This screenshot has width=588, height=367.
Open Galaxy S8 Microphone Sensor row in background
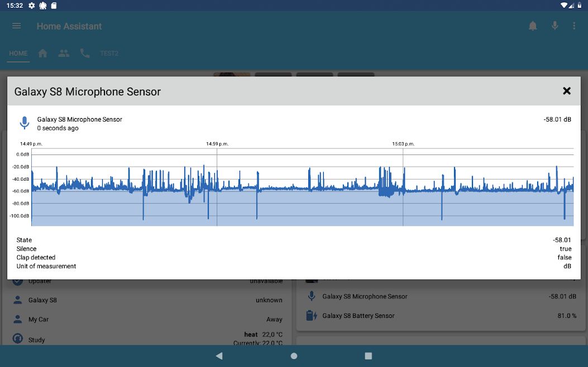point(441,296)
